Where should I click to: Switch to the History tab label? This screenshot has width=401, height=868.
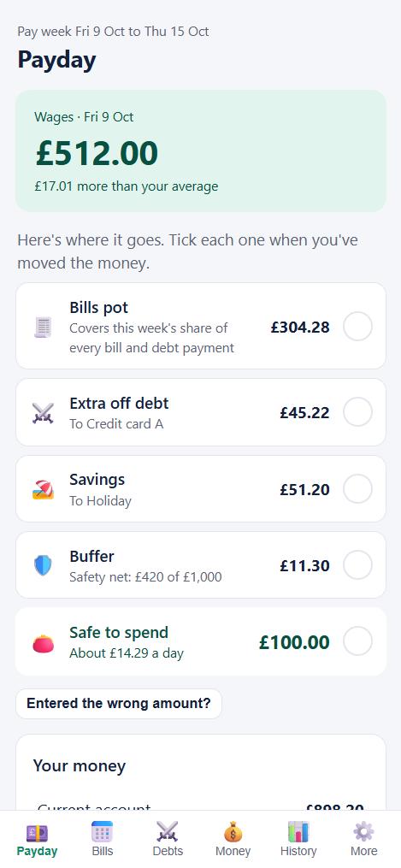coord(298,852)
